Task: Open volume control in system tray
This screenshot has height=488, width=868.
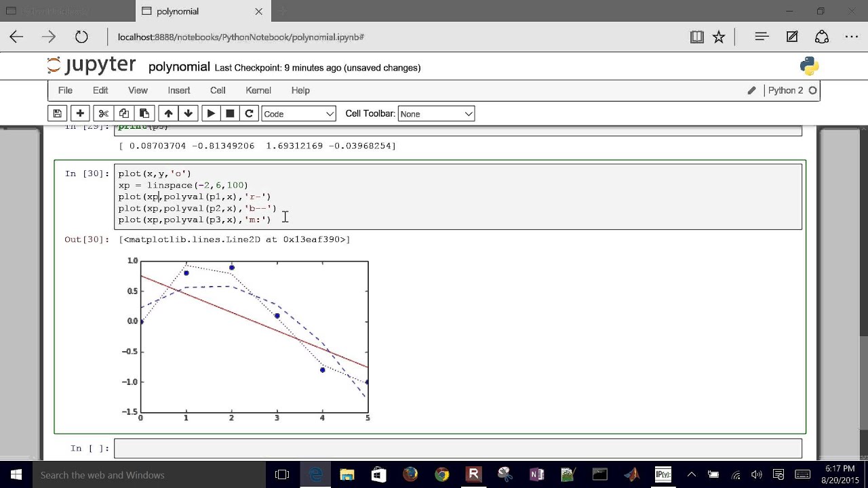Action: [x=756, y=474]
